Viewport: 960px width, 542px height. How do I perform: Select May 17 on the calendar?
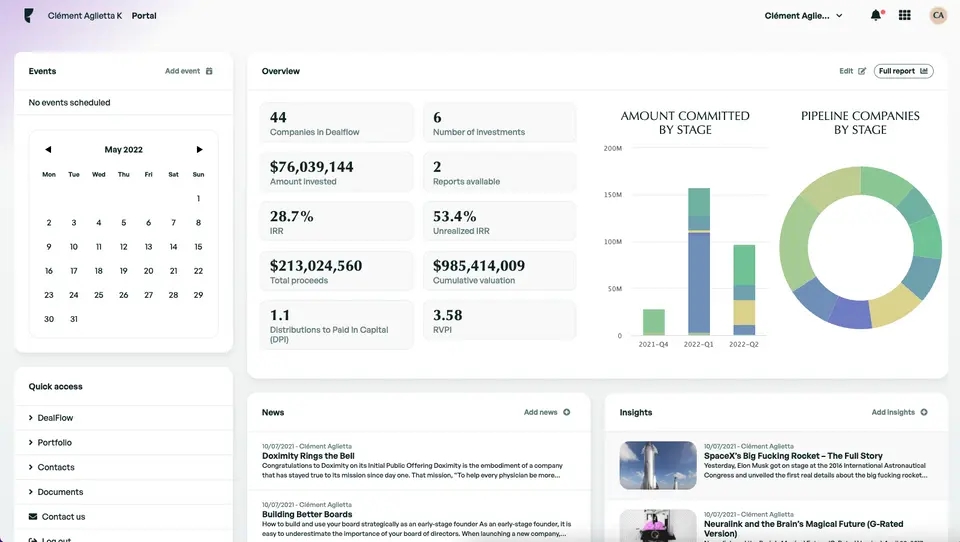(x=73, y=271)
